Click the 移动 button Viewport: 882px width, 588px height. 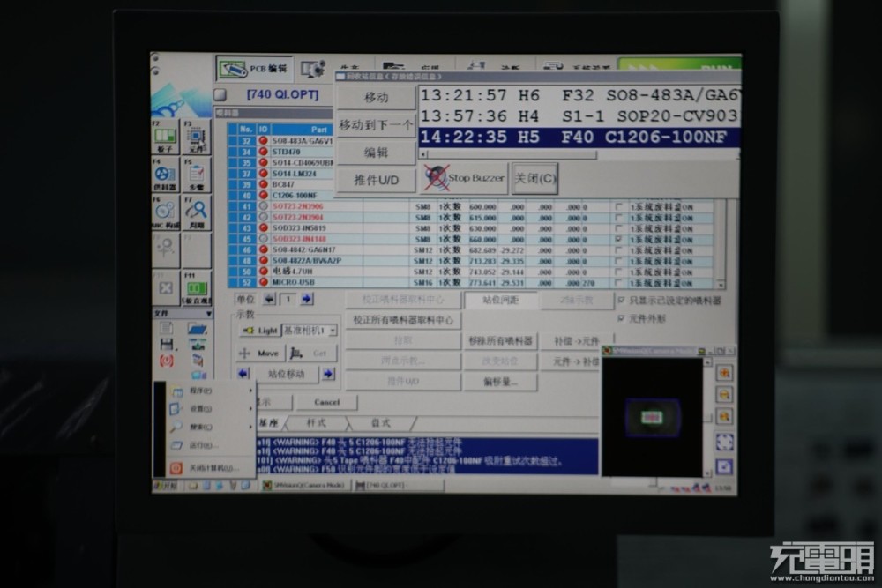click(x=376, y=97)
